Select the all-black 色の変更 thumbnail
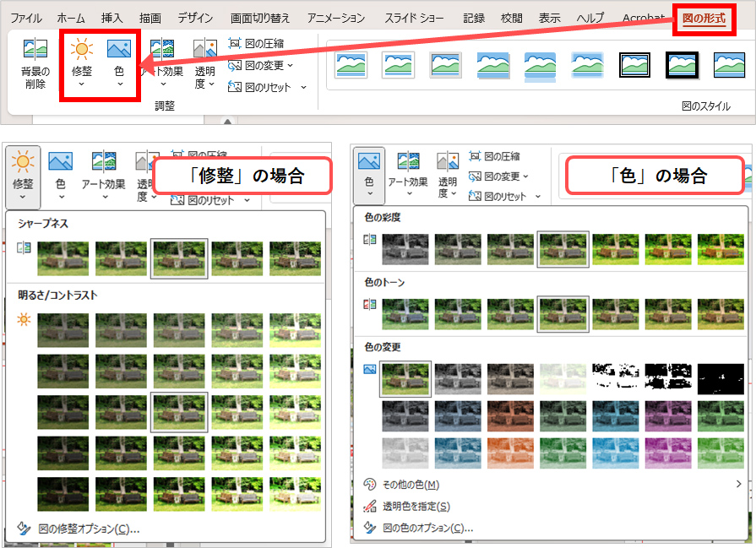756x548 pixels. pyautogui.click(x=721, y=379)
